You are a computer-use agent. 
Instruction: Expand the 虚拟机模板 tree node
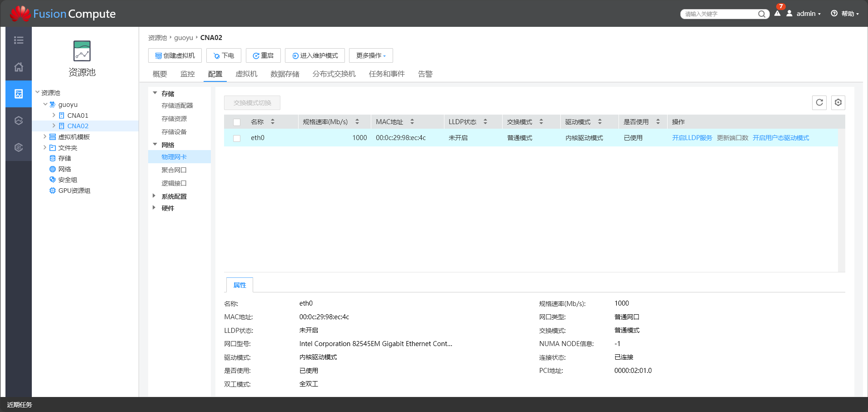[45, 136]
